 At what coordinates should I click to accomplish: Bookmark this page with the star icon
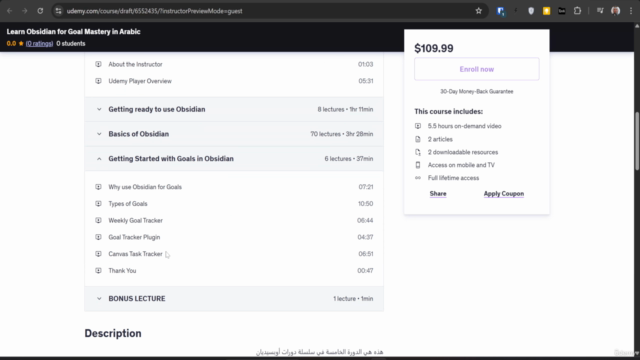pos(478,11)
